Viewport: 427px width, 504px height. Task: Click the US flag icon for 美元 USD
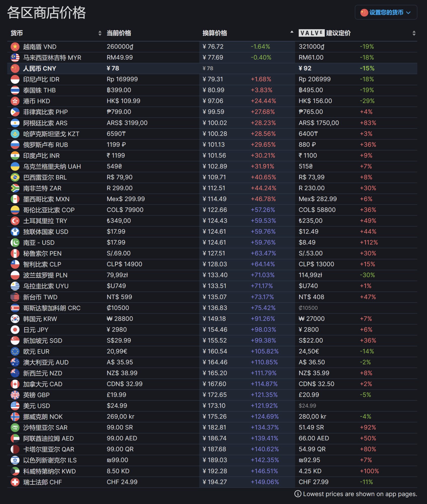[x=15, y=406]
